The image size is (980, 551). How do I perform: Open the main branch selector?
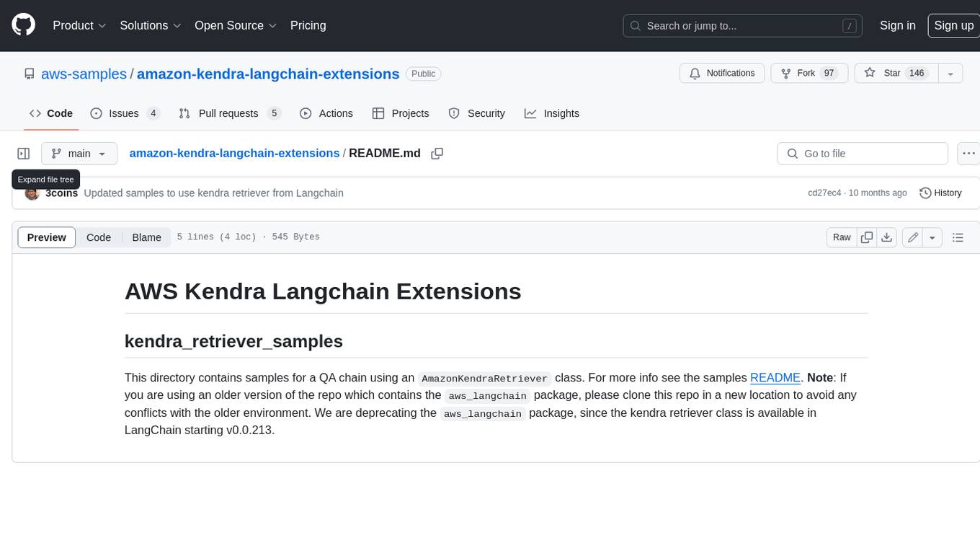[x=79, y=154]
